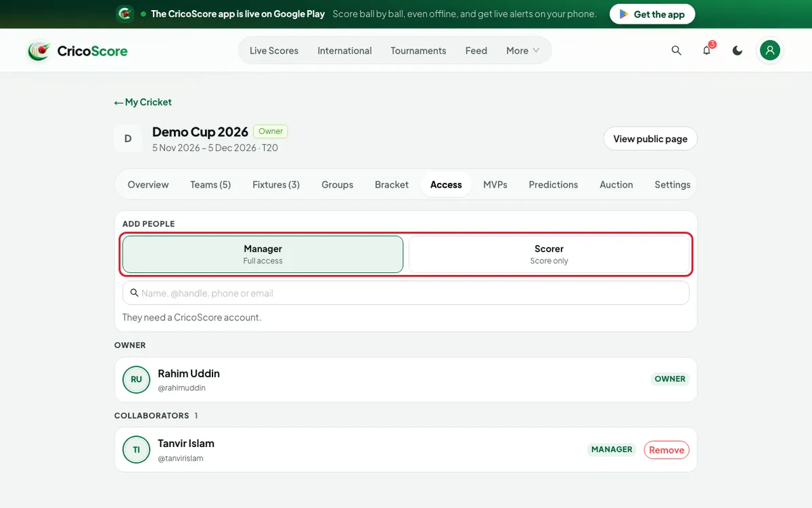Screen dimensions: 812x508
Task: Click the Google Play icon in banner
Action: click(624, 14)
